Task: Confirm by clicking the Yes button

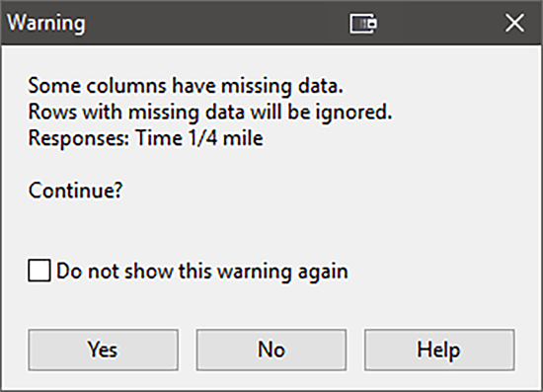Action: click(x=104, y=350)
